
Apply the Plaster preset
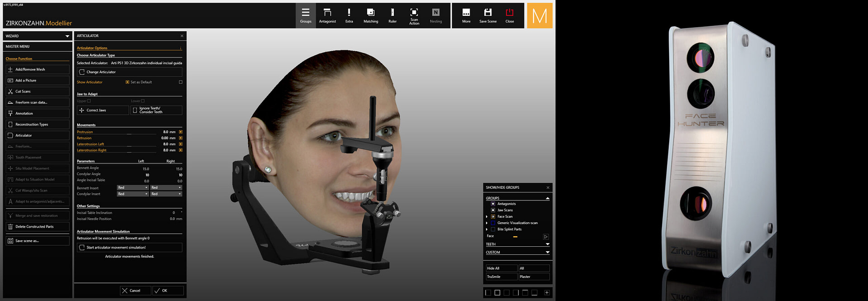[534, 277]
